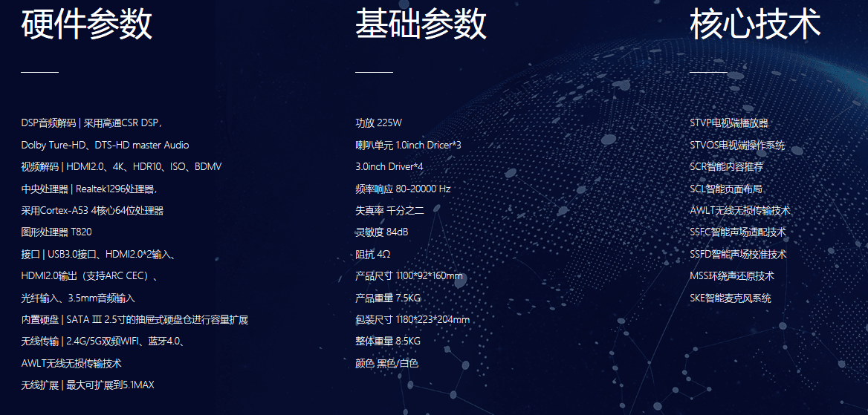This screenshot has width=868, height=415.
Task: Click the 中央处理器 | Realtek1296处理器 line
Action: coord(89,189)
